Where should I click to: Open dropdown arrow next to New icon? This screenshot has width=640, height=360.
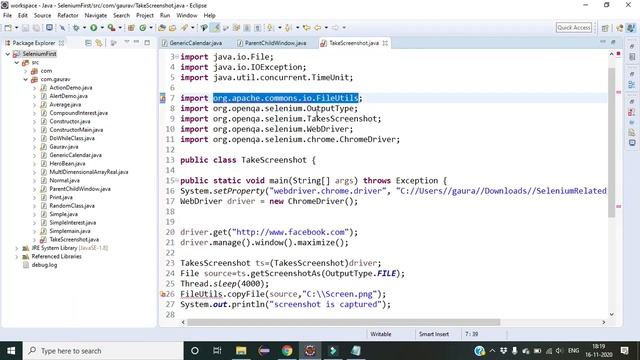(16, 28)
